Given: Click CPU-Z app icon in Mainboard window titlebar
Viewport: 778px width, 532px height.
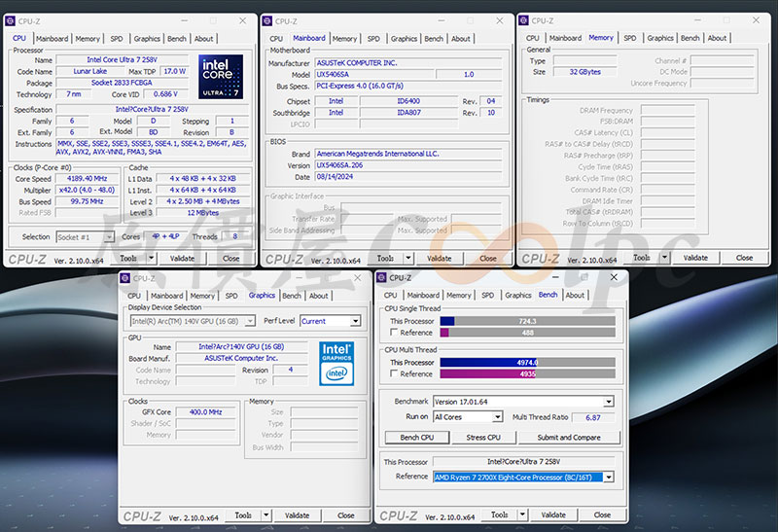Looking at the screenshot, I should coord(267,21).
